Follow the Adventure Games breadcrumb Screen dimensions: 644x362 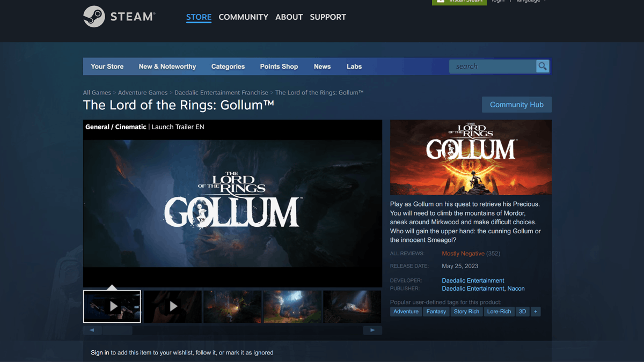coord(143,93)
